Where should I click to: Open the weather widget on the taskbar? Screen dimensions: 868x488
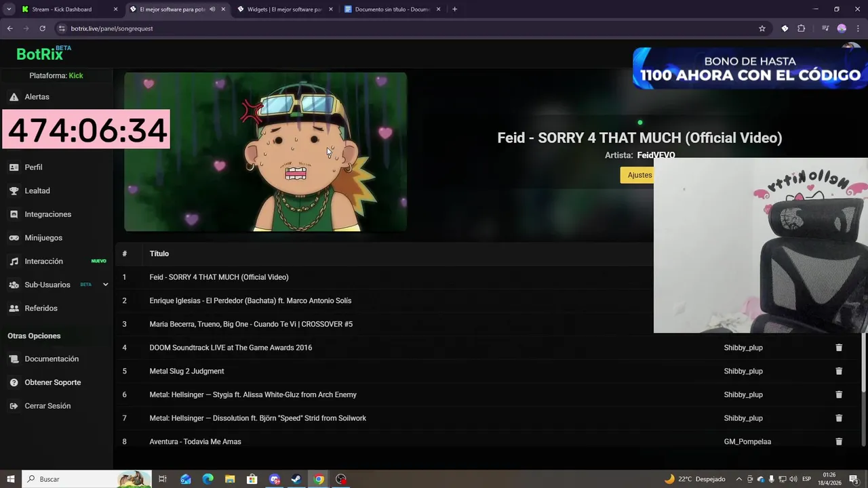point(694,479)
